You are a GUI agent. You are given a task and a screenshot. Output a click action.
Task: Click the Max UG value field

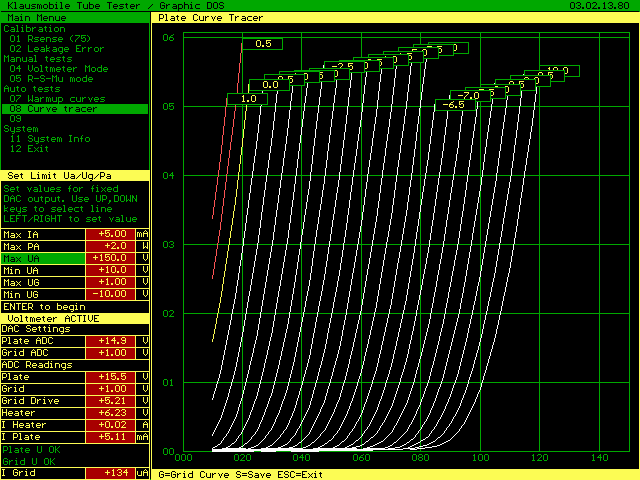point(111,282)
